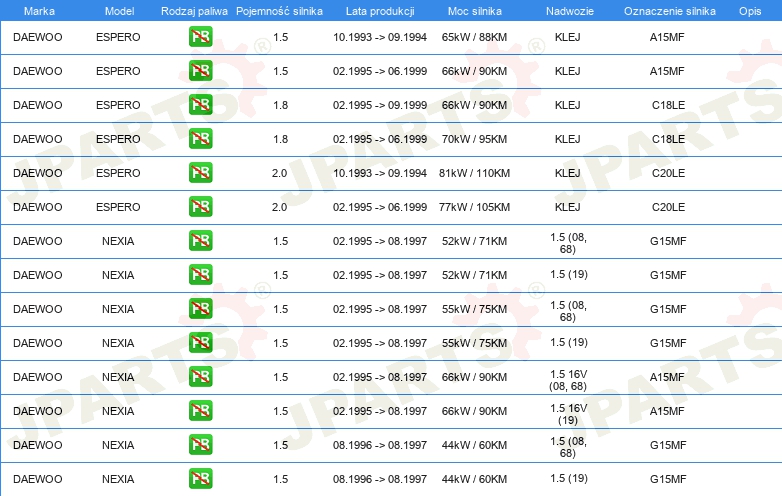Click the Rodzaj paliwa column header
The image size is (782, 496).
[194, 11]
